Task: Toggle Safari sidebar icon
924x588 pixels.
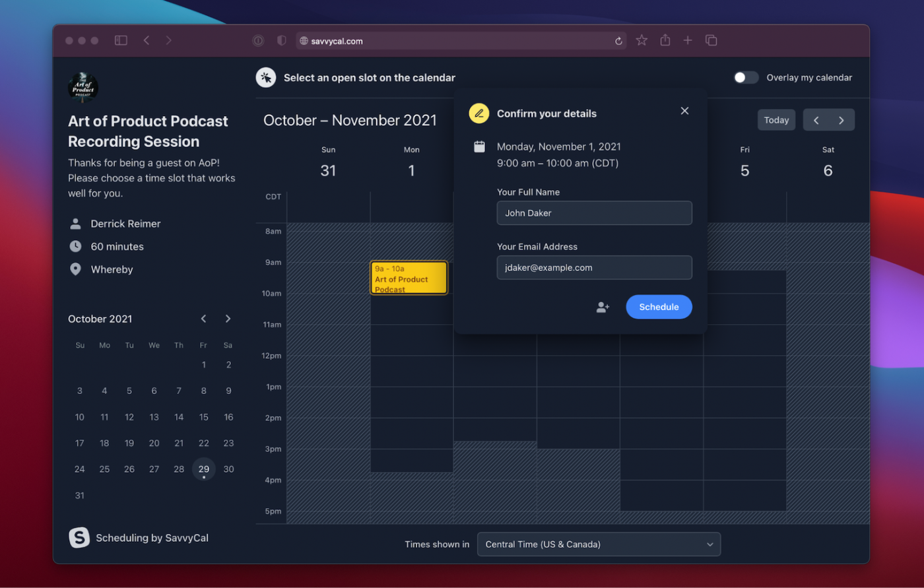Action: pyautogui.click(x=121, y=40)
